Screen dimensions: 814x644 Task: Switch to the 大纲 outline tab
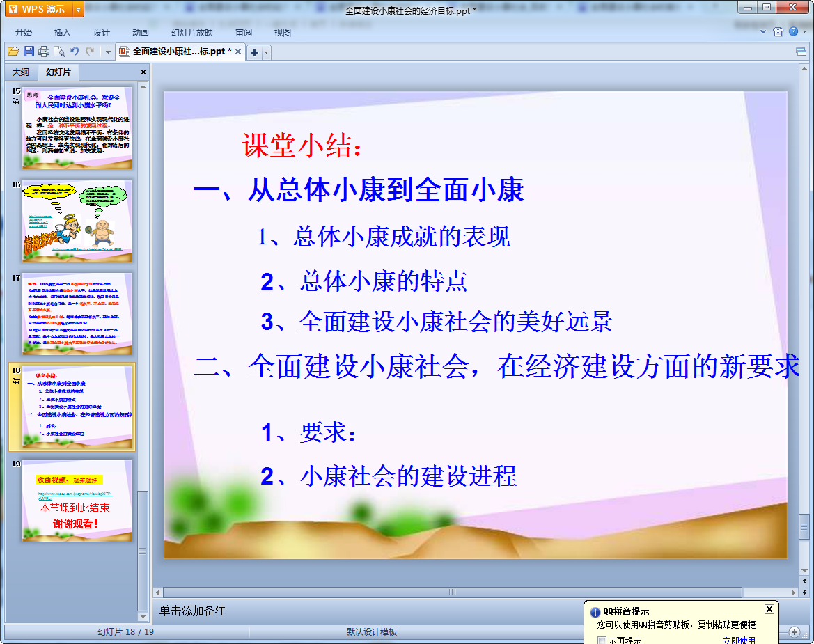[x=21, y=72]
